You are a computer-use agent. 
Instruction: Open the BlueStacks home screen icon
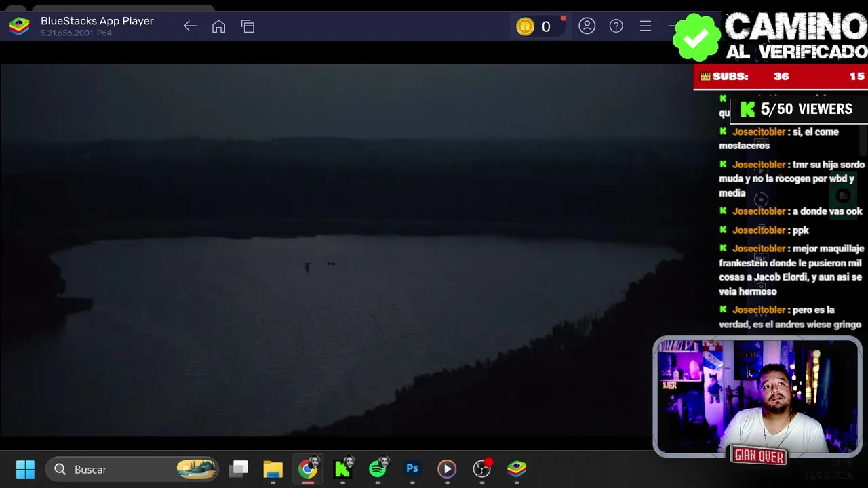[218, 26]
